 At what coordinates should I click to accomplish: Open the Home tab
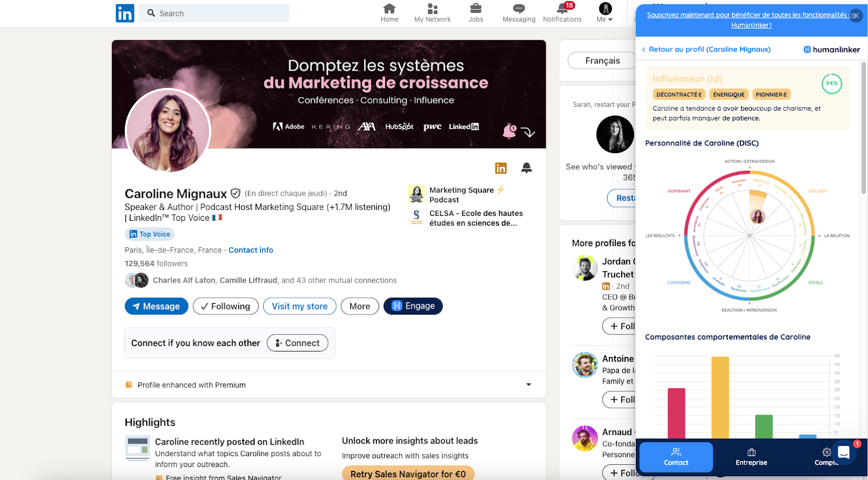coord(390,13)
